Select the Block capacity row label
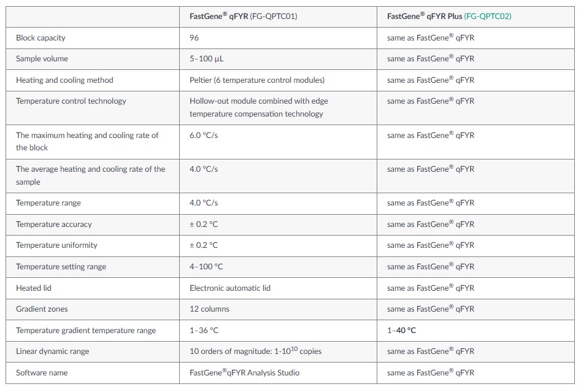 click(x=40, y=38)
